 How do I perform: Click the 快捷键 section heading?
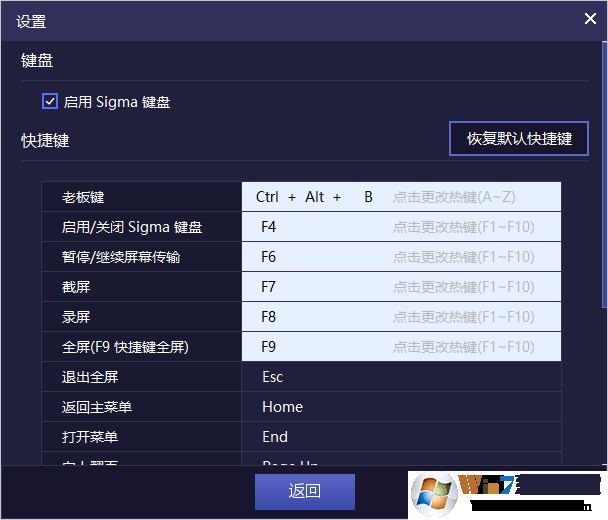coord(45,140)
